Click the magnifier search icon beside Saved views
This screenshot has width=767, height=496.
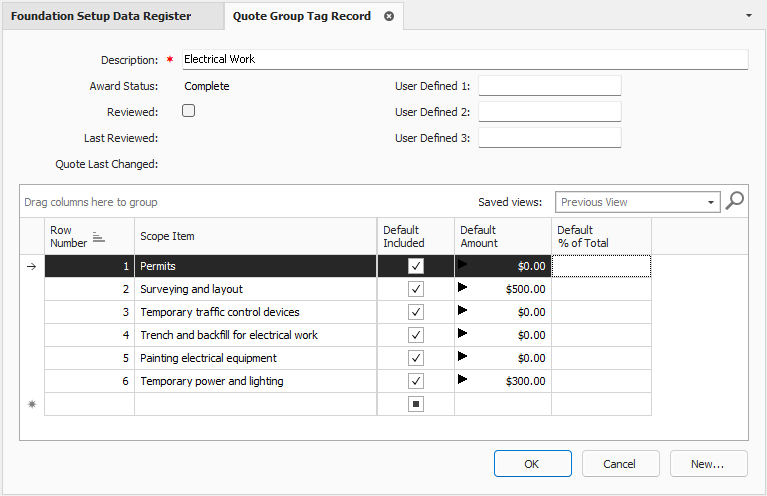pyautogui.click(x=735, y=201)
